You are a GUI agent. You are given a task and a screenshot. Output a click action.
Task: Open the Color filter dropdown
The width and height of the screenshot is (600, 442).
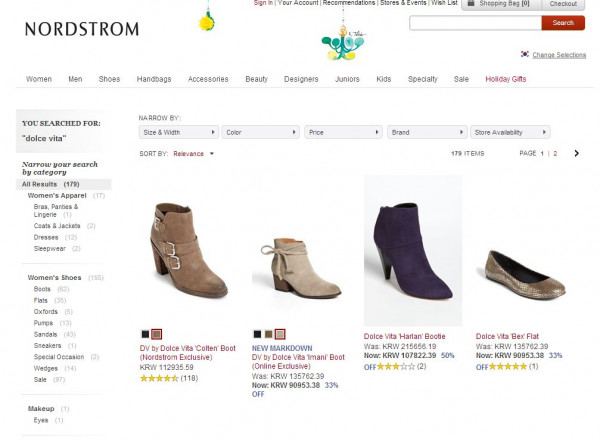click(261, 132)
